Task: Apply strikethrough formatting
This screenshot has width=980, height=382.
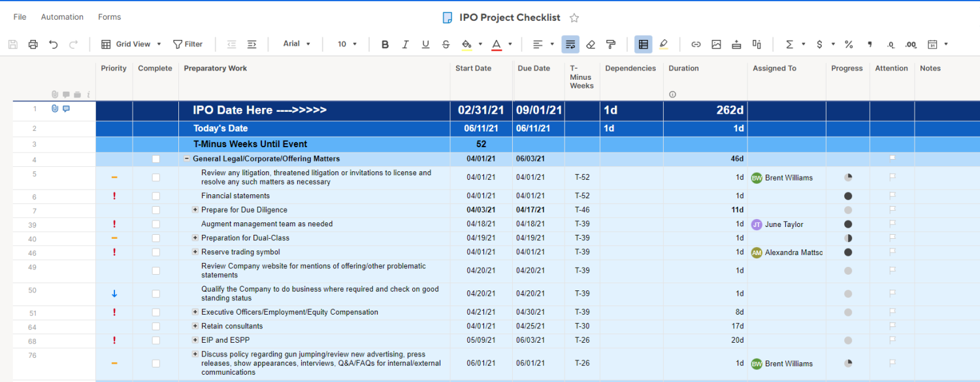Action: [x=446, y=44]
